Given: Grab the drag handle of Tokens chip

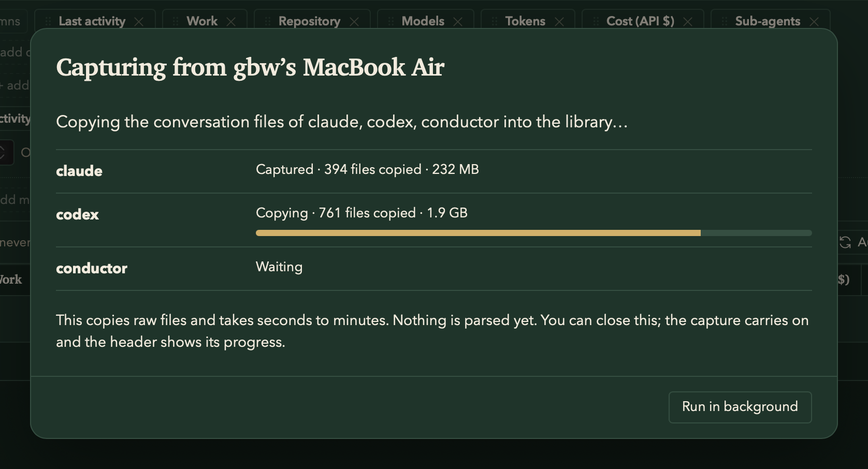Looking at the screenshot, I should coord(495,21).
